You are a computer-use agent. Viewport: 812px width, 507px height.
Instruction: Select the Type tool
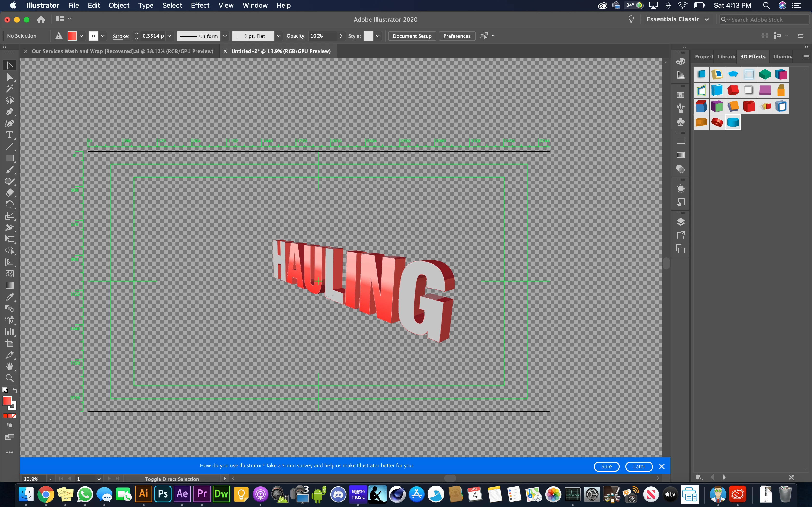click(x=9, y=135)
